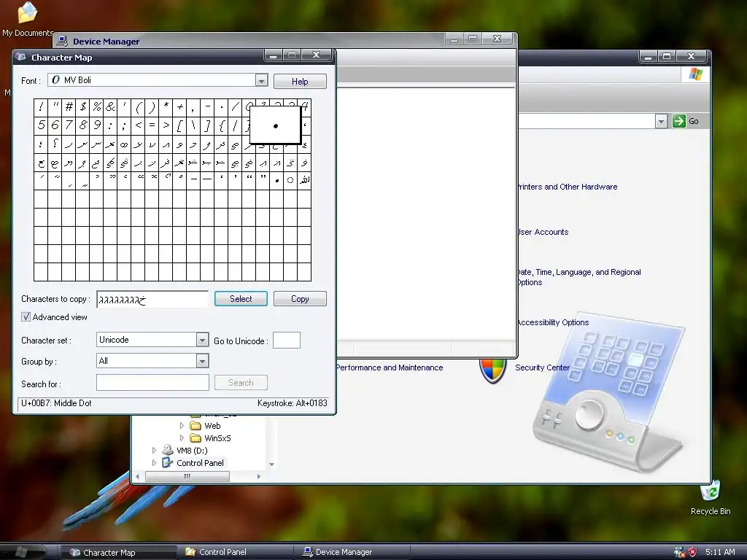Screen dimensions: 747x560
Task: Open Printers and Other Hardware link
Action: click(567, 187)
